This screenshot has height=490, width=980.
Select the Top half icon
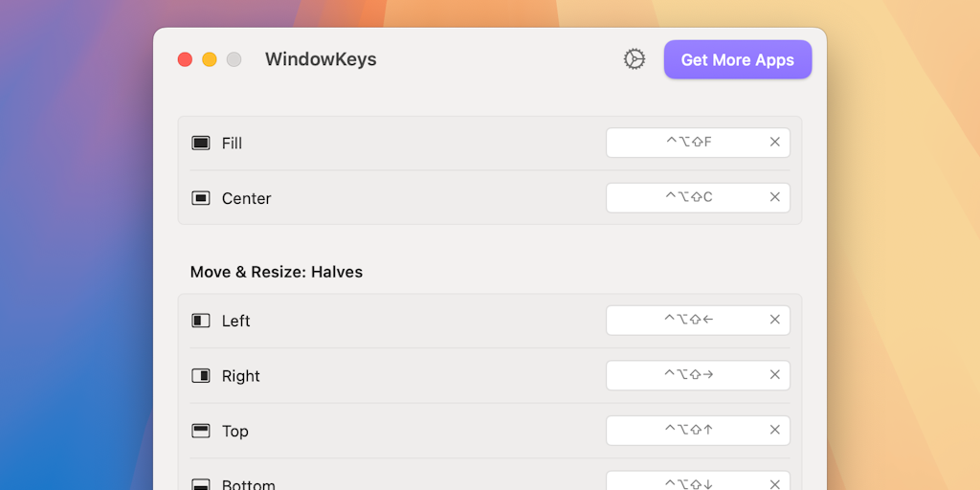pos(201,431)
